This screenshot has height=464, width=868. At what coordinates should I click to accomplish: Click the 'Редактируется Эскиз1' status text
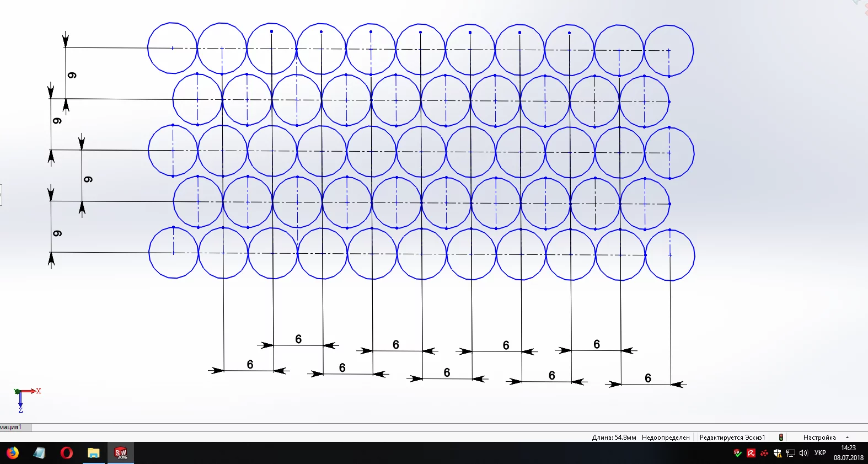[x=732, y=438]
